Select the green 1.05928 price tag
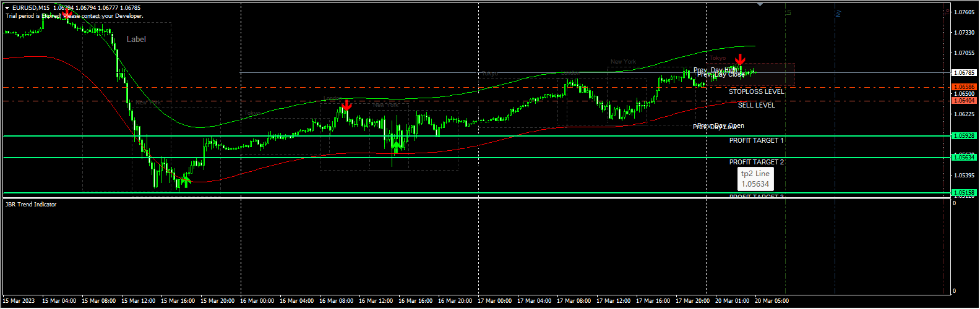 pyautogui.click(x=964, y=136)
